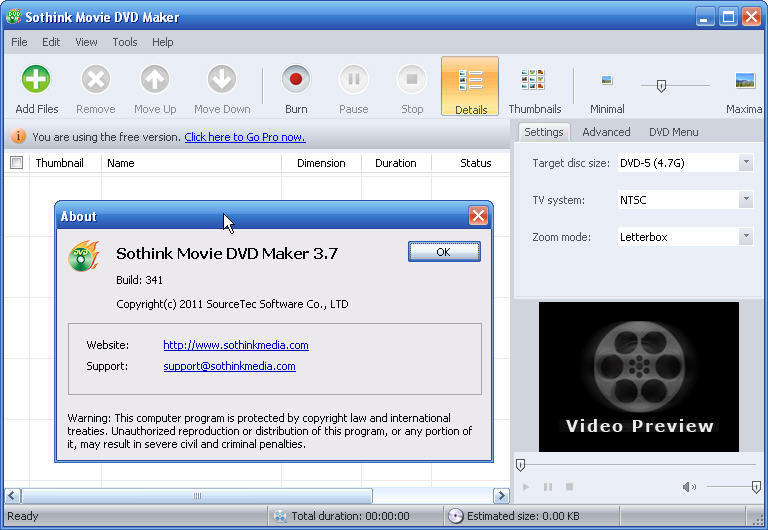Image resolution: width=768 pixels, height=530 pixels.
Task: Switch to the Advanced tab
Action: (606, 132)
